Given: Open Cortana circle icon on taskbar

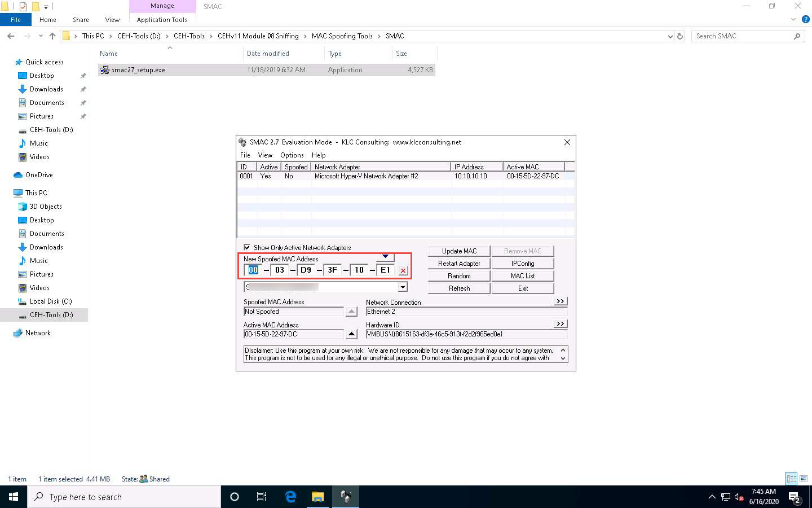Looking at the screenshot, I should click(x=235, y=497).
